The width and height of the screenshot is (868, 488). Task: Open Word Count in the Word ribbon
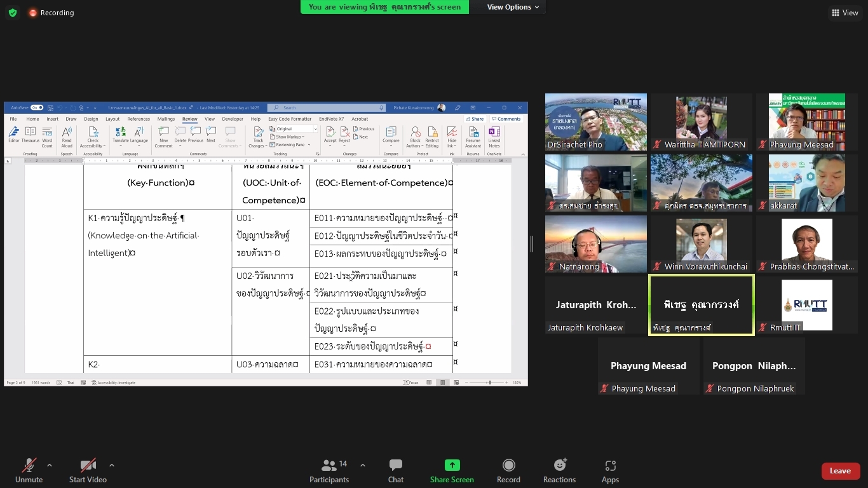(47, 136)
